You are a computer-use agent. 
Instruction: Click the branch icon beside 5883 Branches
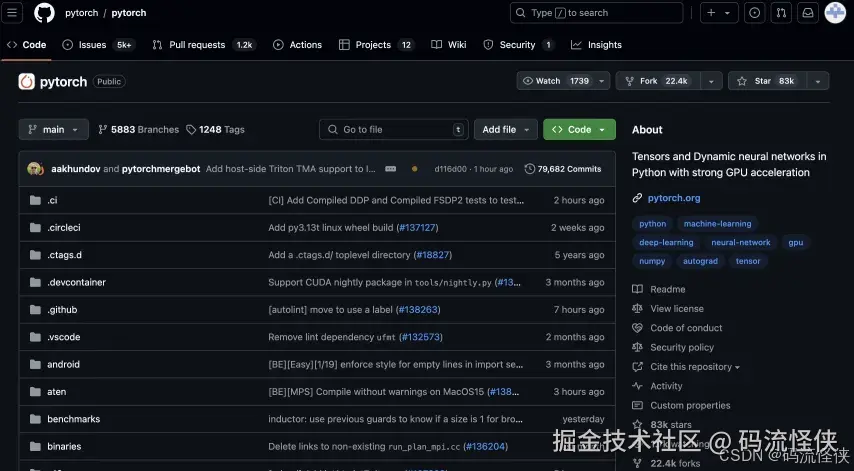(x=102, y=130)
